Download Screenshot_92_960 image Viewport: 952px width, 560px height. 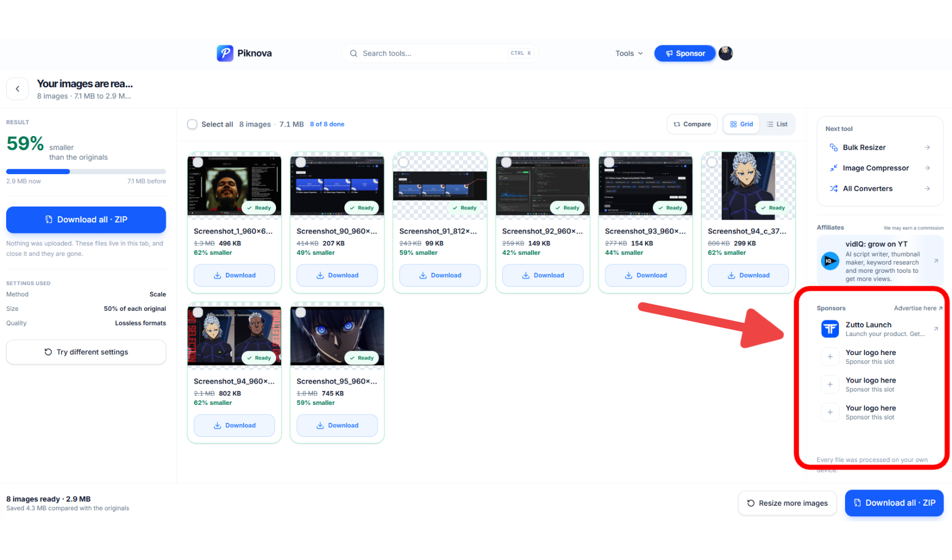coord(543,276)
